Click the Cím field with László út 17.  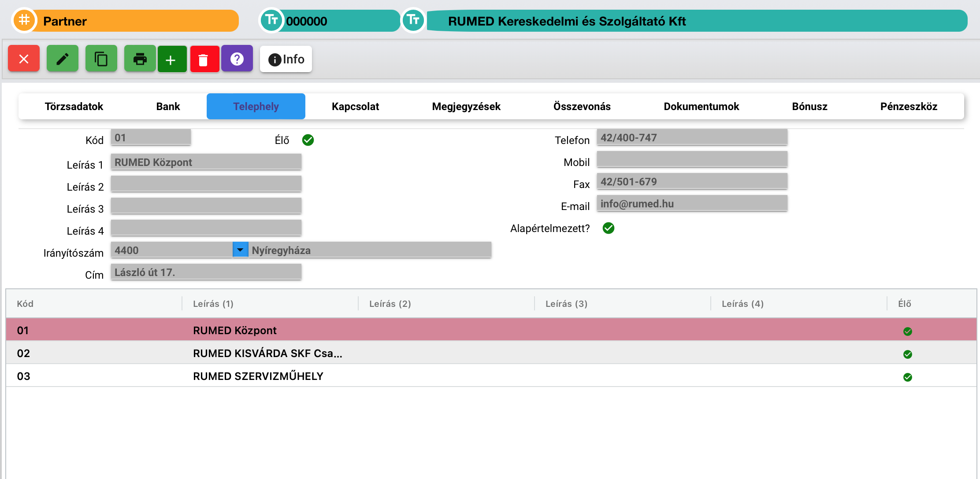click(x=206, y=272)
